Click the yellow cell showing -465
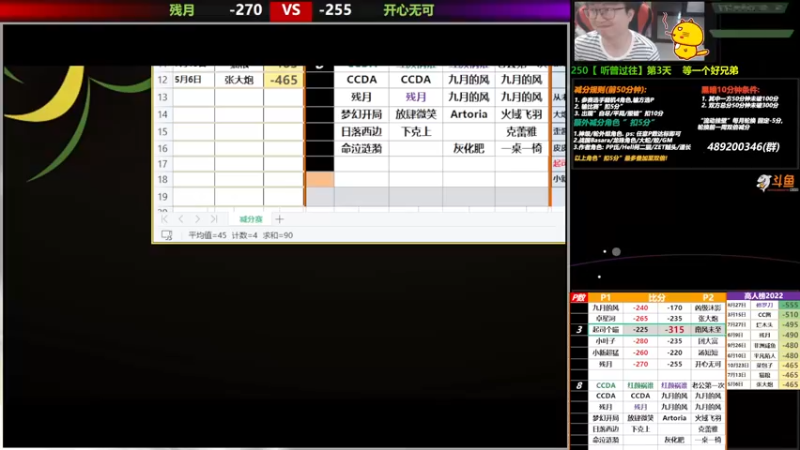Screen dimensions: 800x450 point(284,80)
